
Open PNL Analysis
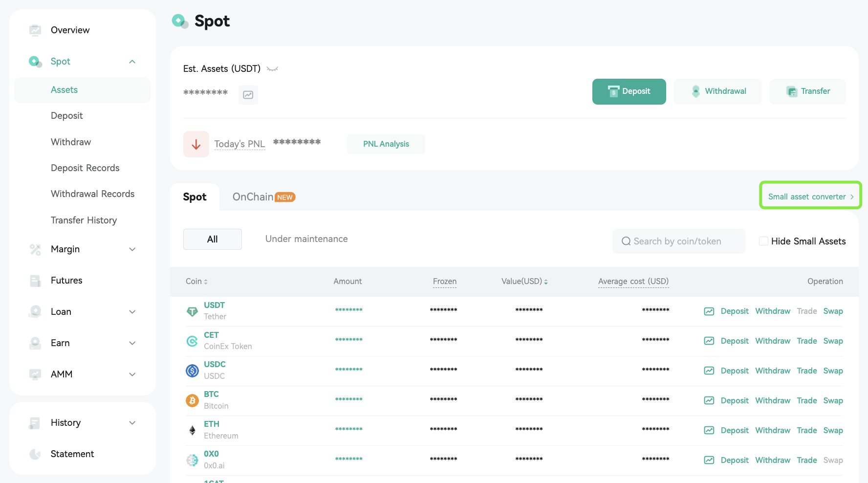point(386,144)
